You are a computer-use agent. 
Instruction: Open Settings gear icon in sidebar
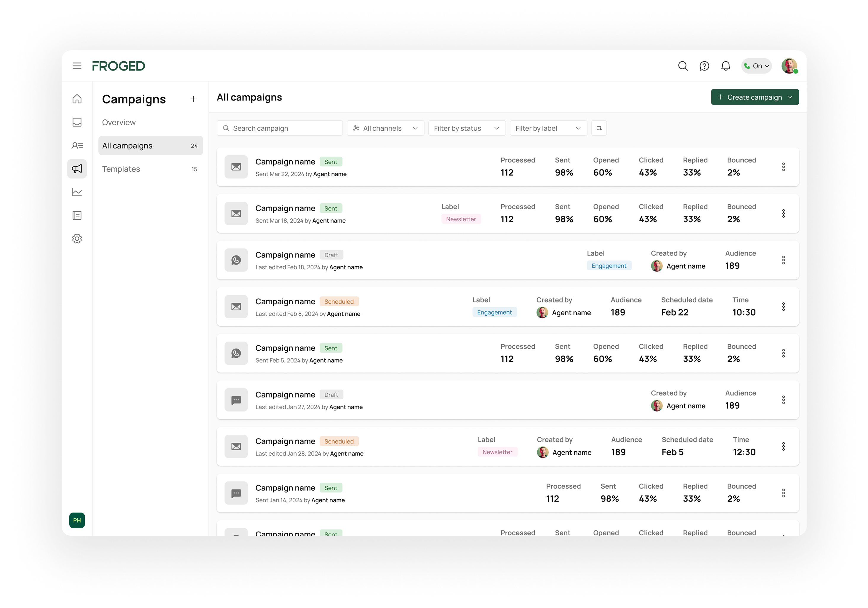[77, 239]
